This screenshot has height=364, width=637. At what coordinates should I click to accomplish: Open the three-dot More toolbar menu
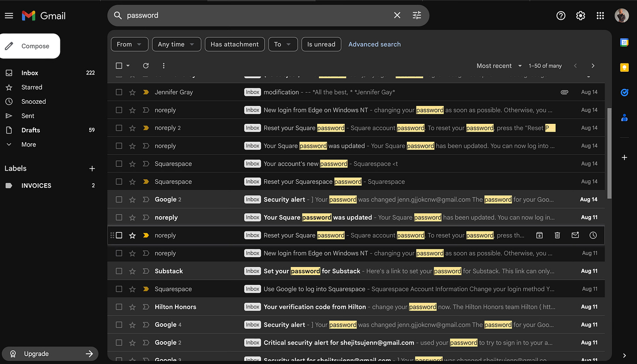pos(164,66)
